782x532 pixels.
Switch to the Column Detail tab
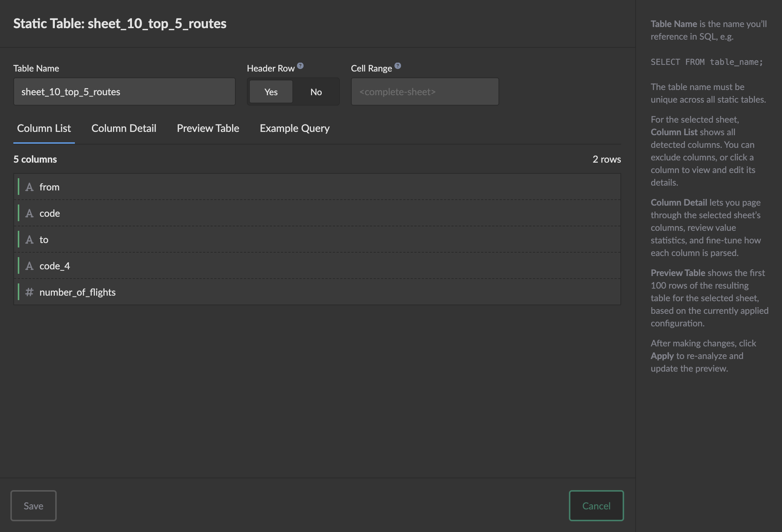click(x=124, y=128)
